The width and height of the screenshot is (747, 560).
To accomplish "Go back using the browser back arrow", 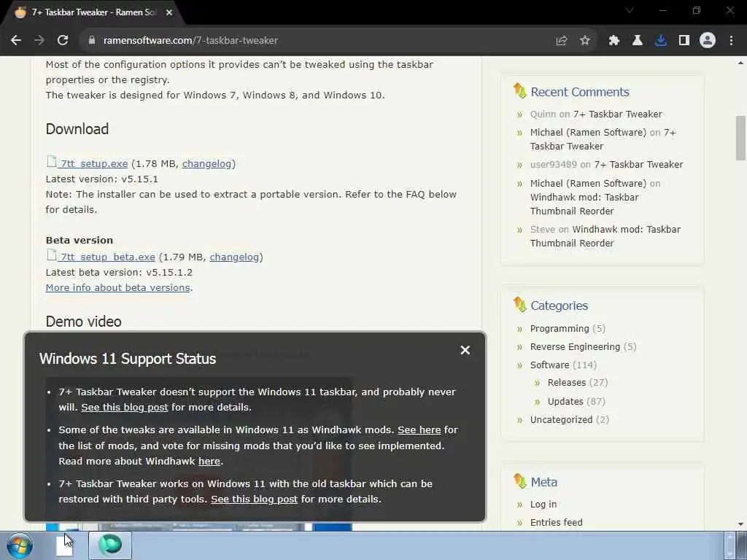I will pos(16,41).
